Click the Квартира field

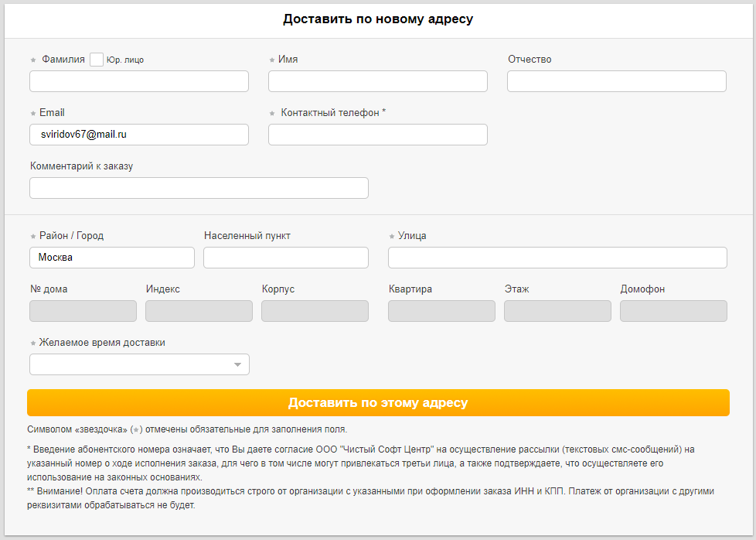pyautogui.click(x=441, y=311)
